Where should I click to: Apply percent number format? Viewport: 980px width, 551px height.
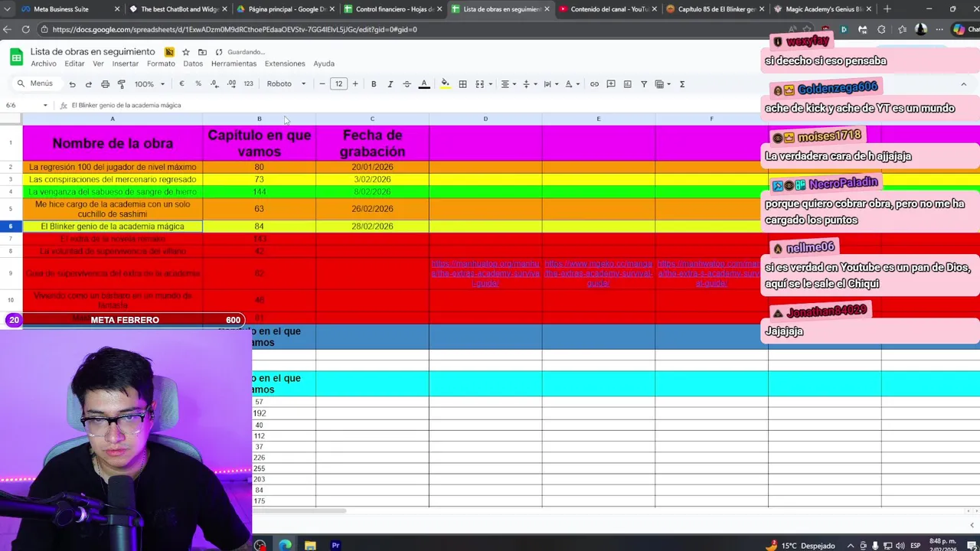[x=198, y=84]
